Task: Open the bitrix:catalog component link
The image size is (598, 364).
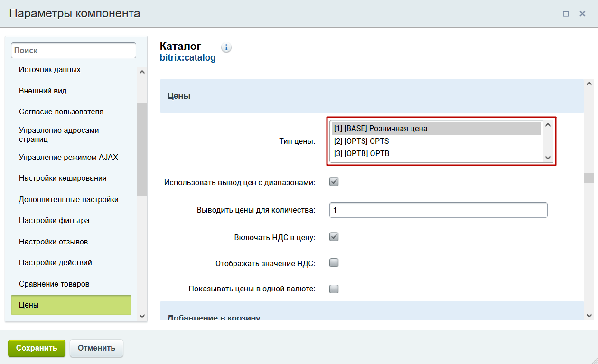Action: coord(188,57)
